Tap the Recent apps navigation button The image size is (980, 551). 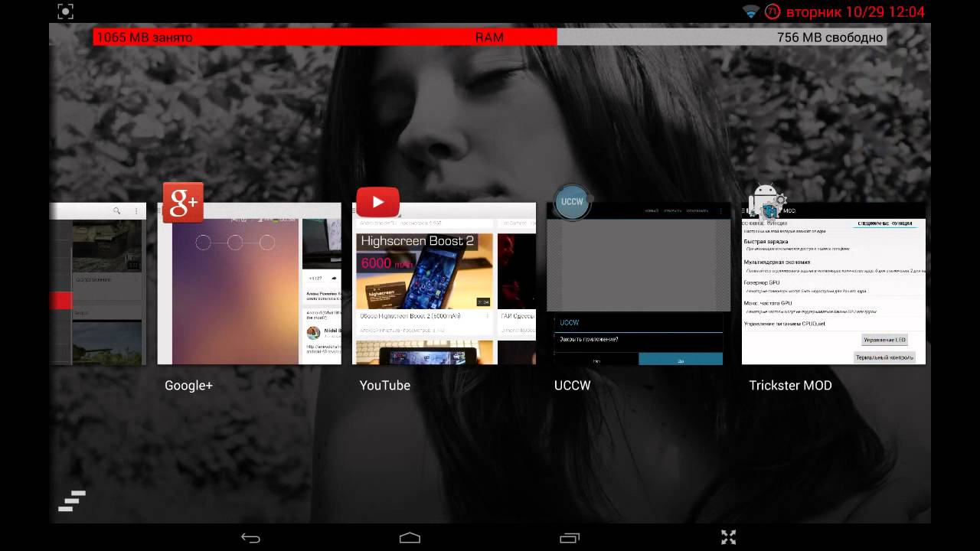coord(570,538)
